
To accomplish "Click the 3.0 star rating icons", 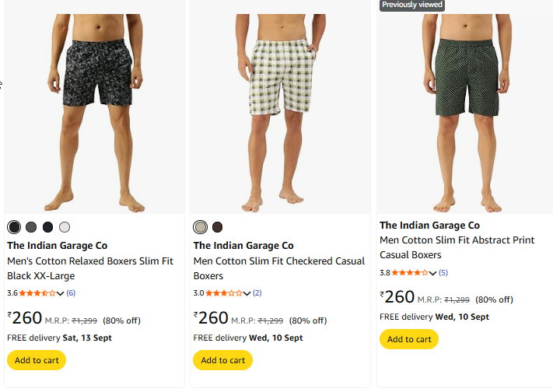I will [x=224, y=293].
